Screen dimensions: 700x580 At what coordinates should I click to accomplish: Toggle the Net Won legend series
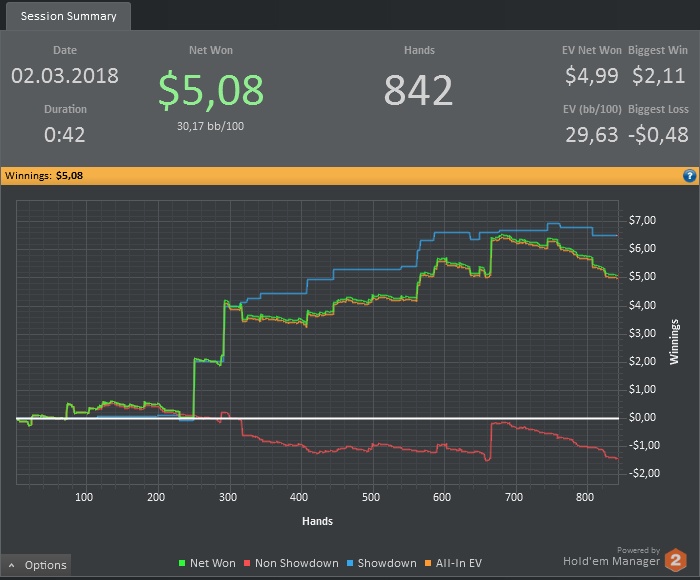click(207, 563)
